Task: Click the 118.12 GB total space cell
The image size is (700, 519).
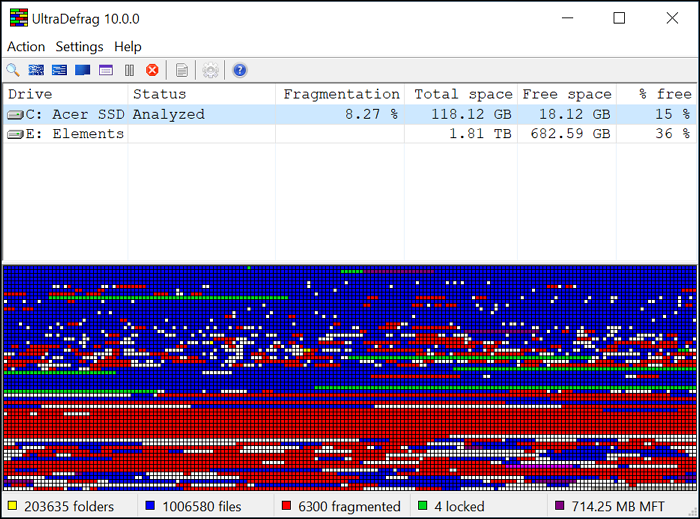Action: point(471,114)
